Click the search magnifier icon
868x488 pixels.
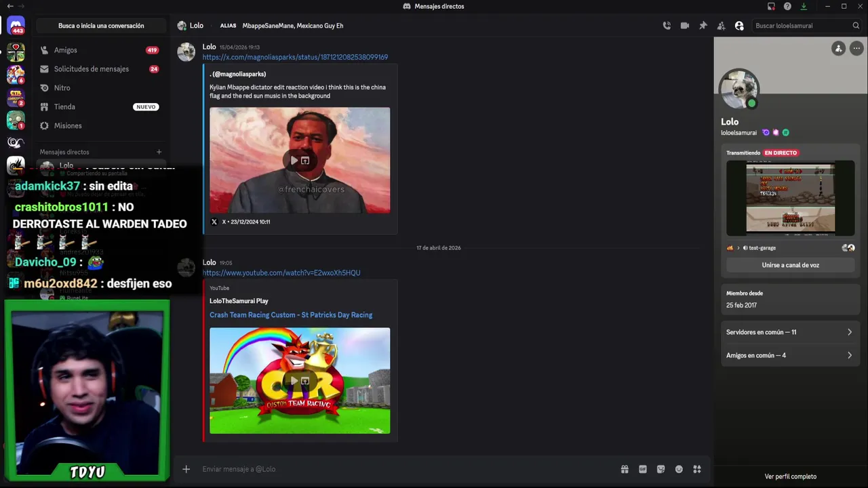(x=856, y=26)
